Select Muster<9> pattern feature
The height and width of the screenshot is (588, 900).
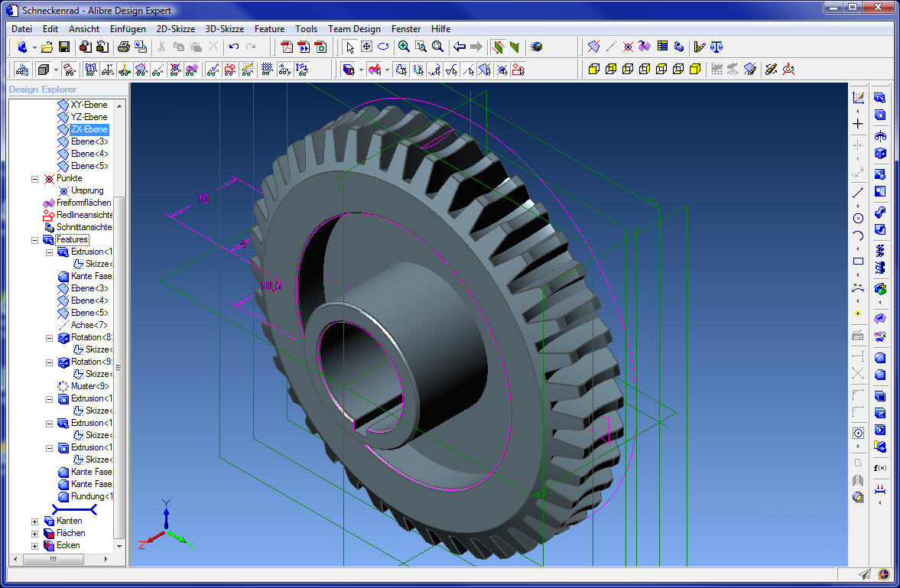coord(89,386)
